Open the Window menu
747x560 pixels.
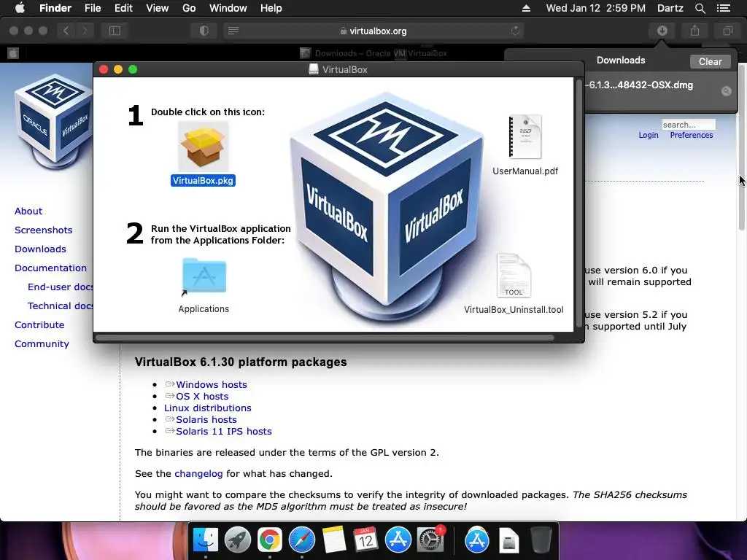click(228, 8)
